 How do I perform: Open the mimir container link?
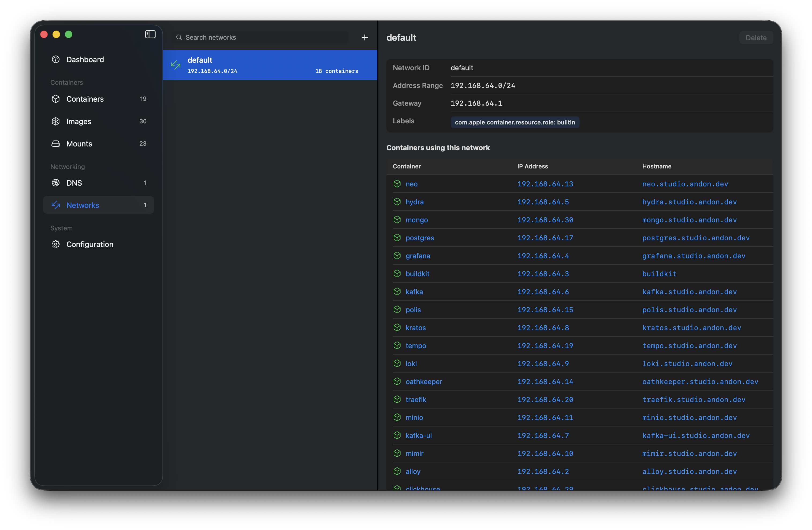click(x=414, y=454)
